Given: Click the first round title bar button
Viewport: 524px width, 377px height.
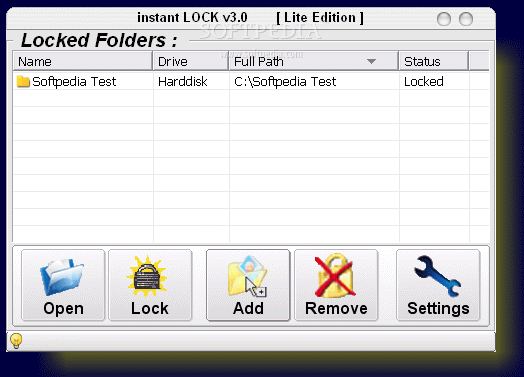Looking at the screenshot, I should pyautogui.click(x=444, y=19).
